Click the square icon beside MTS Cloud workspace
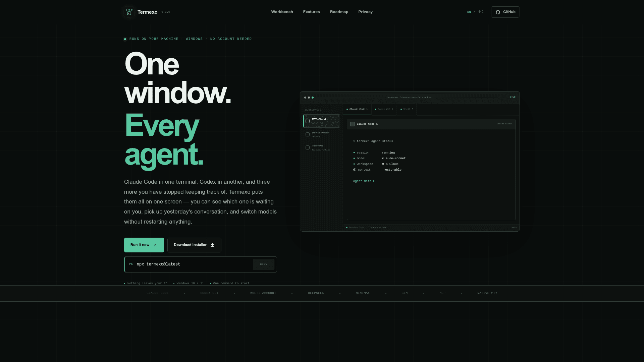Viewport: 644px width, 362px height. pos(308,121)
